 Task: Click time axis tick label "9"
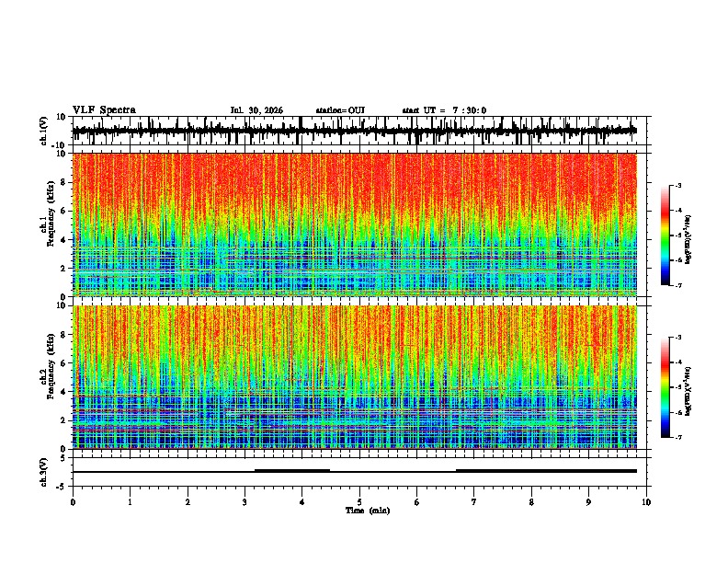tap(588, 502)
